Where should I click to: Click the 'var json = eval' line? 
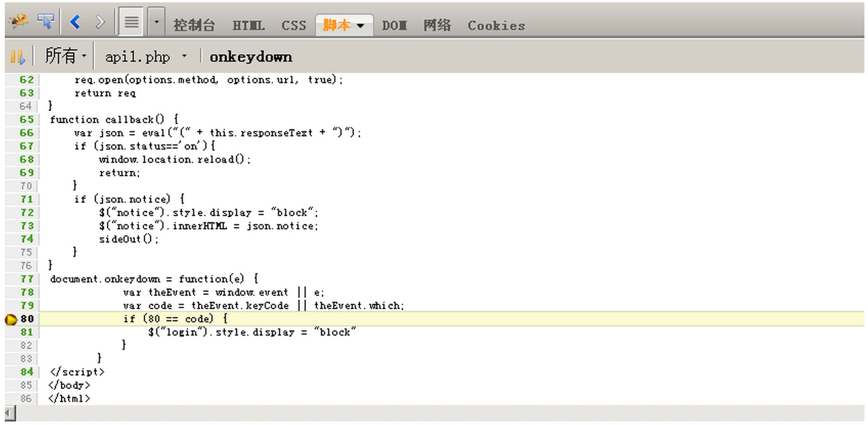(218, 133)
